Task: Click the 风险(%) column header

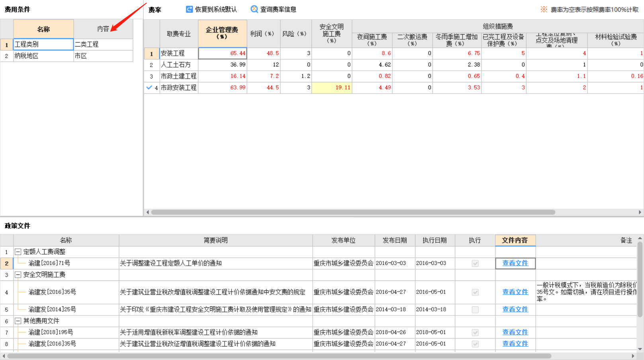Action: coord(296,33)
